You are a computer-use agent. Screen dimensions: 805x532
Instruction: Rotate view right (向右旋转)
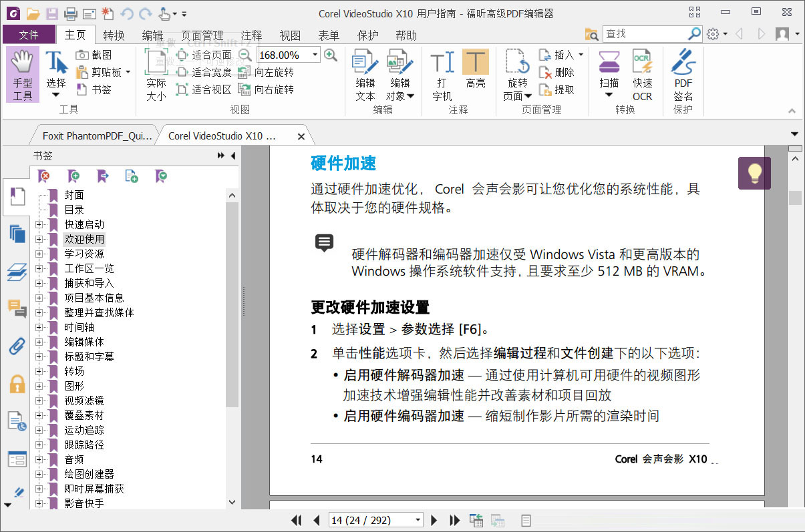[266, 89]
